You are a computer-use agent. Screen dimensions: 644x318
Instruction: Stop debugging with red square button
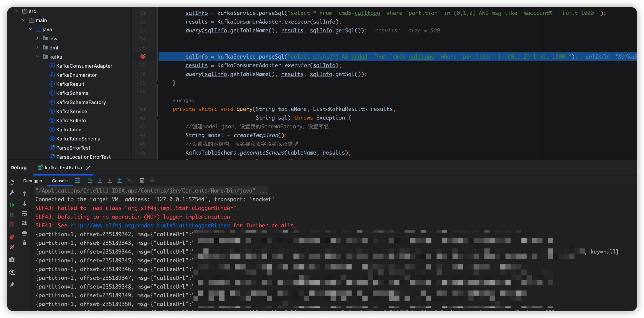(12, 225)
